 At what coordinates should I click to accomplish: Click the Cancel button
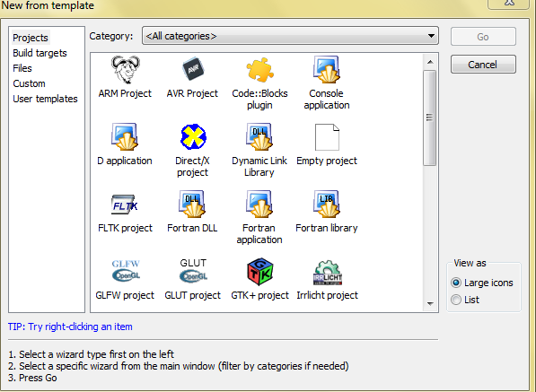click(483, 65)
